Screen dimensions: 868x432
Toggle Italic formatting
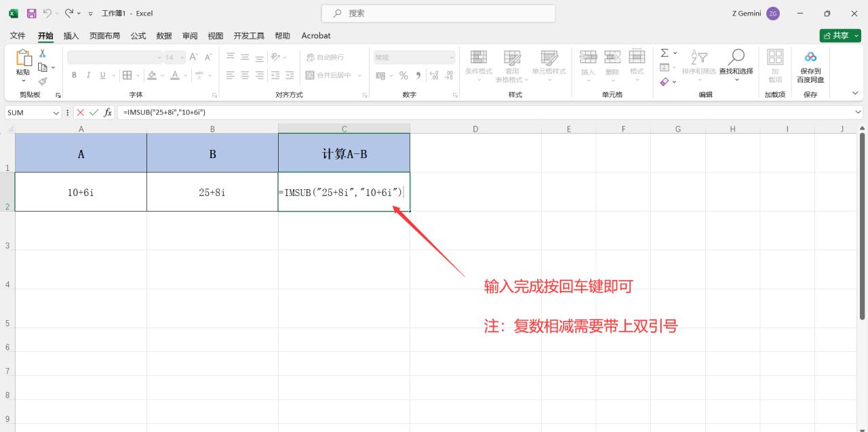coord(88,75)
